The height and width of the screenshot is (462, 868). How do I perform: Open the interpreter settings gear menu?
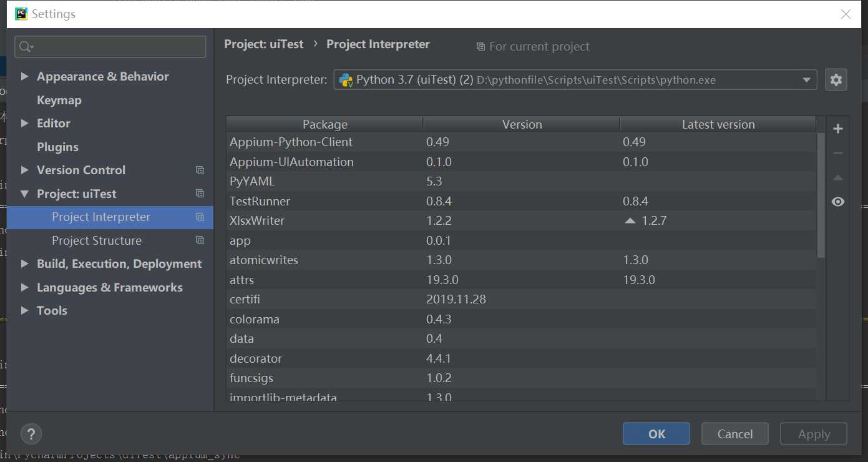(x=836, y=80)
